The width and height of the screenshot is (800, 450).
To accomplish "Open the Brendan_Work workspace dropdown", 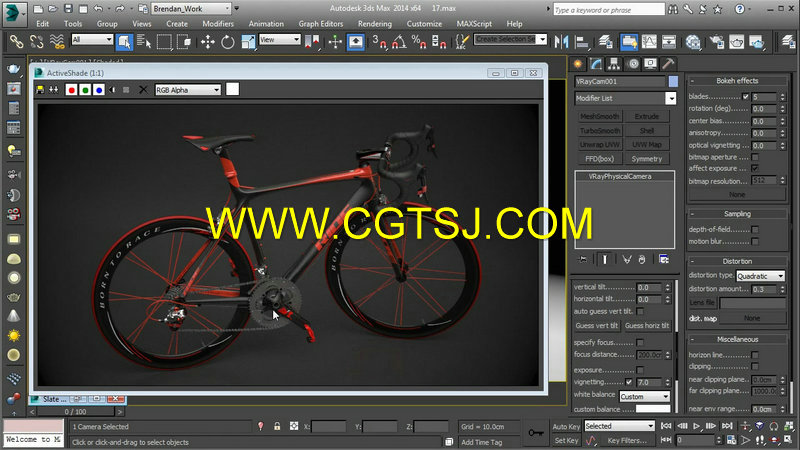I will [192, 9].
